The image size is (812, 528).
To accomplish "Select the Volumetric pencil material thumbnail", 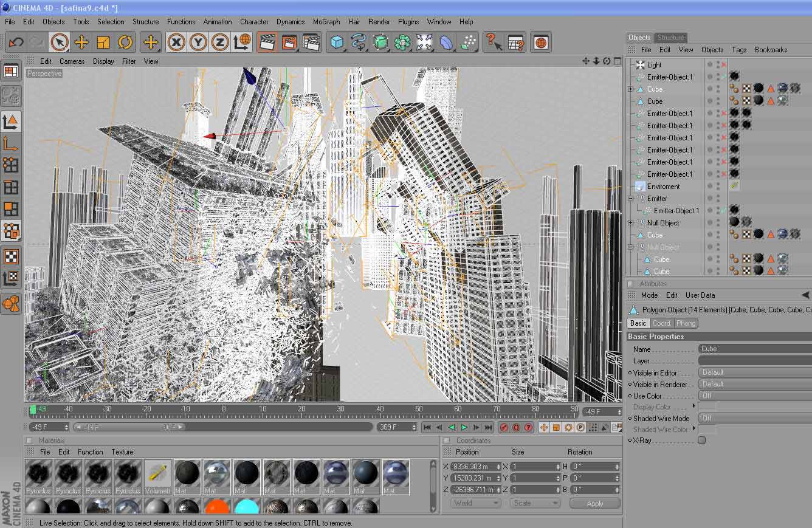I will pyautogui.click(x=157, y=477).
